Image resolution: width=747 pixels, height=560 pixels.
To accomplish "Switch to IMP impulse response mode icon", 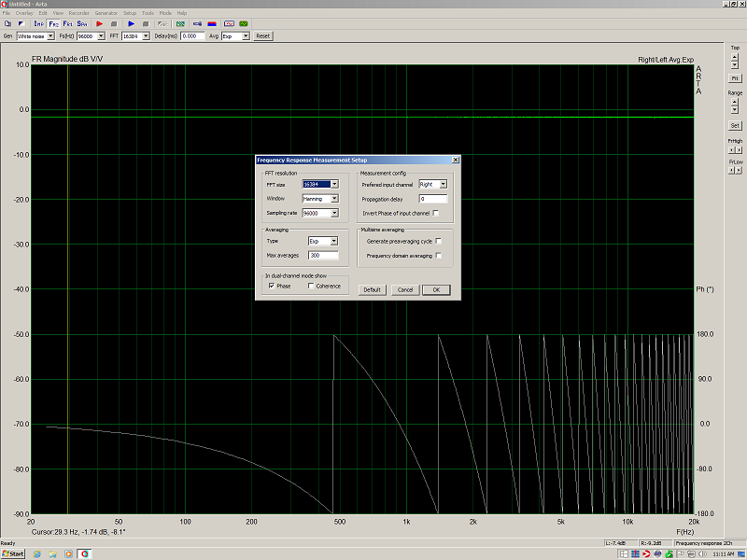I will [x=38, y=23].
